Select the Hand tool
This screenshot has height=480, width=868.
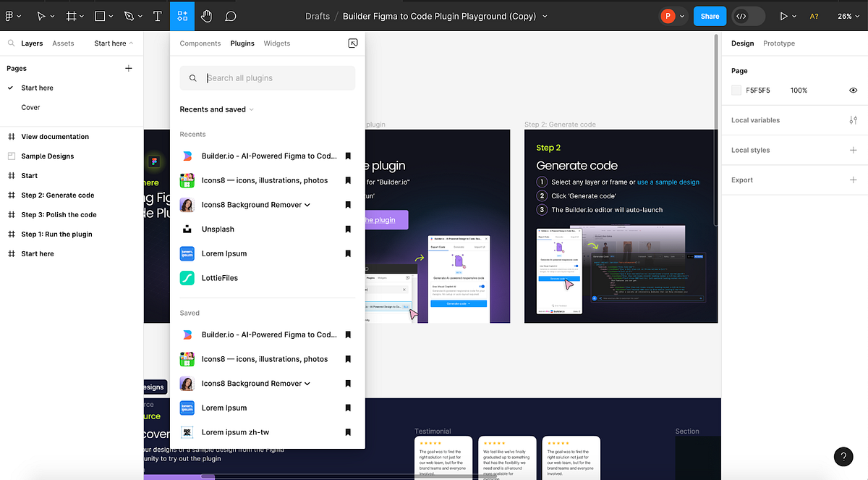(x=207, y=15)
